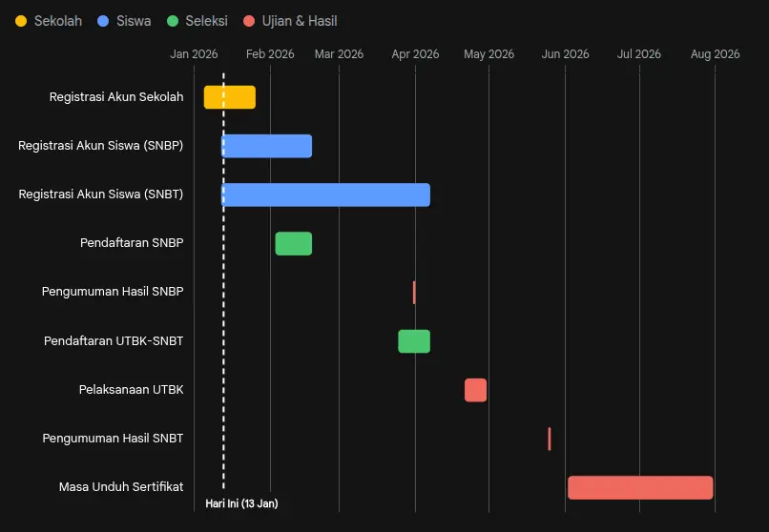Click the Jun 2026 axis label
Viewport: 769px width, 532px height.
point(565,54)
